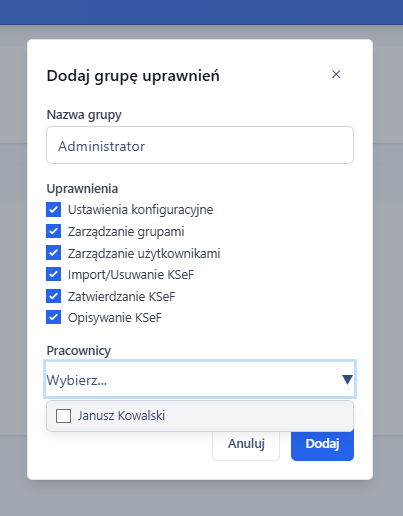
Task: Toggle Zarządzanie użytkownikami checkbox
Action: 54,253
